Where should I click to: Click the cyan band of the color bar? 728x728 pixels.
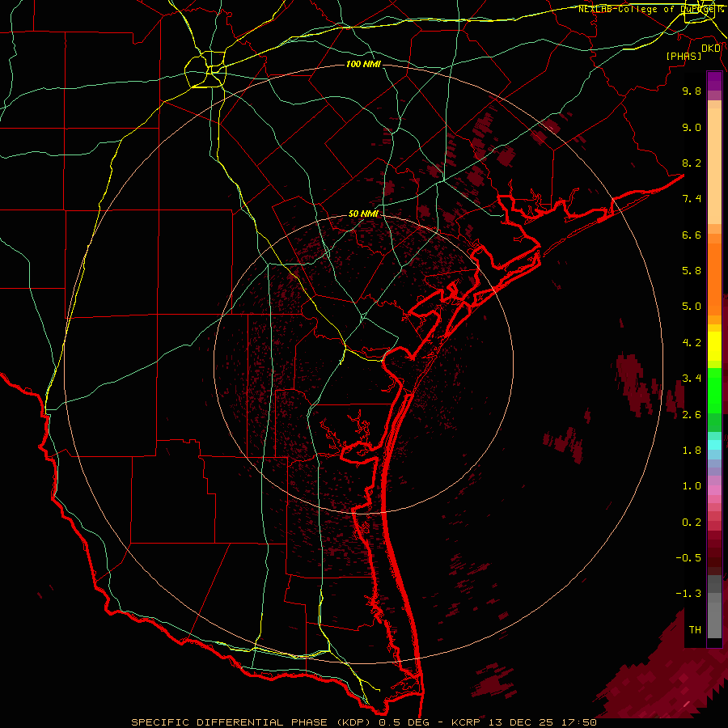click(x=714, y=445)
